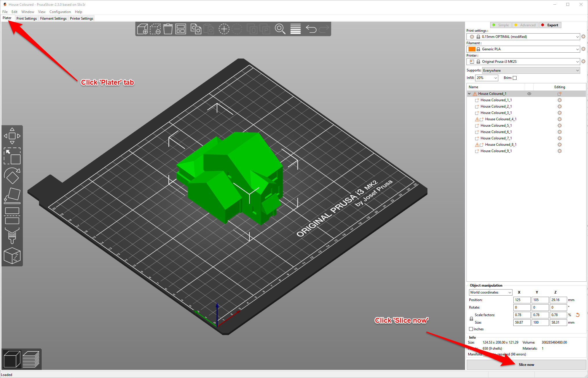Select Simple mode button
The height and width of the screenshot is (378, 588).
(x=501, y=25)
